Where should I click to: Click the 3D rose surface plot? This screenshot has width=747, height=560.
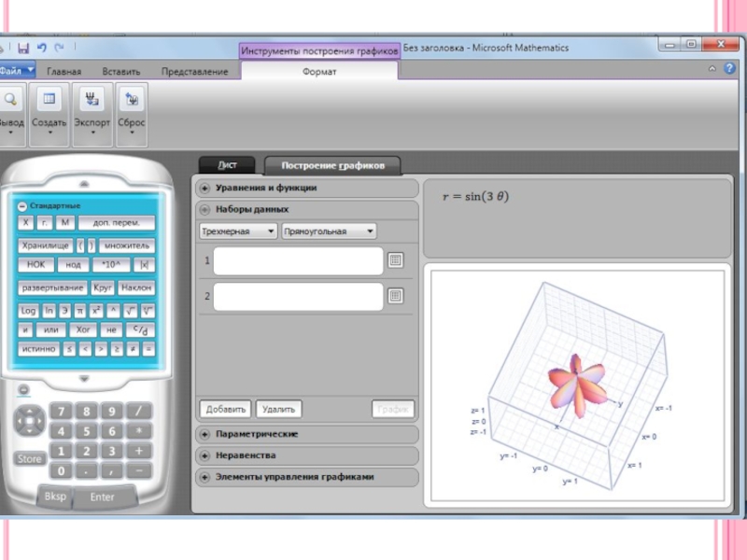[577, 385]
